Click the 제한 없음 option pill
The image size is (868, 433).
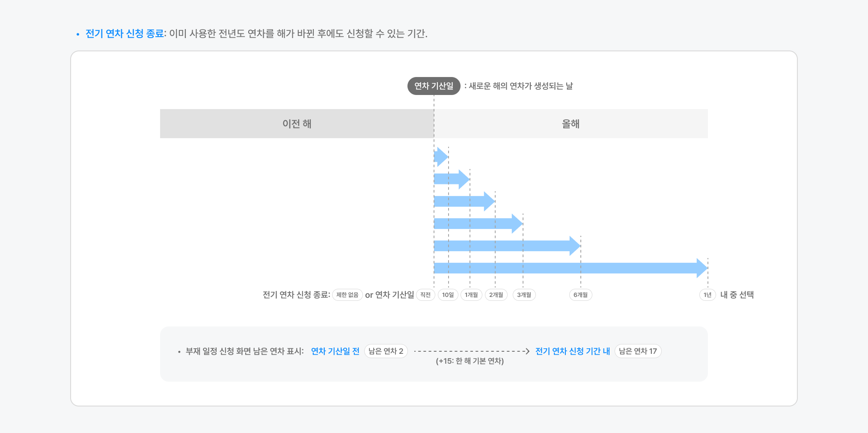347,295
